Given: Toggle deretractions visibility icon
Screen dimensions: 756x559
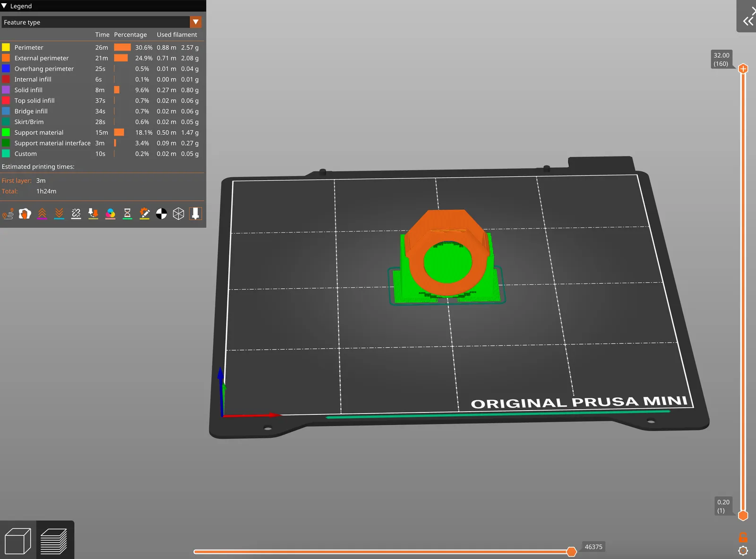Looking at the screenshot, I should pos(59,214).
